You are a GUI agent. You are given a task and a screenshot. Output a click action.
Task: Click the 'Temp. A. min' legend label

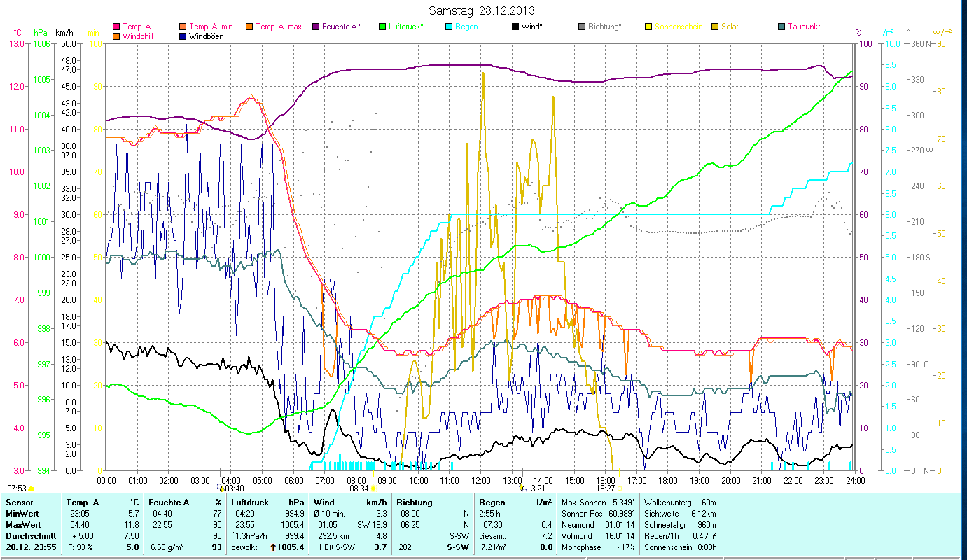211,27
